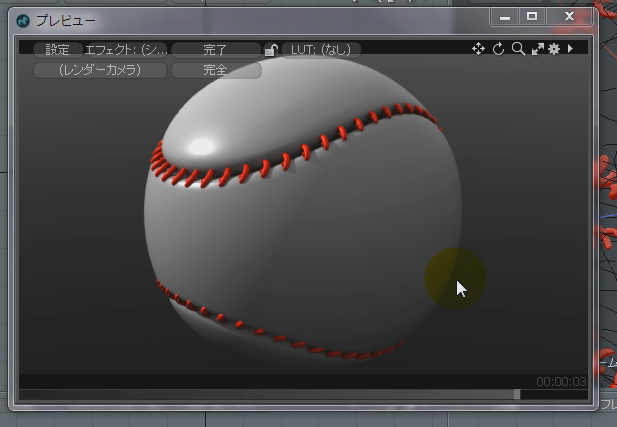
Task: Toggle the padlock icon beside LUT
Action: pyautogui.click(x=270, y=49)
